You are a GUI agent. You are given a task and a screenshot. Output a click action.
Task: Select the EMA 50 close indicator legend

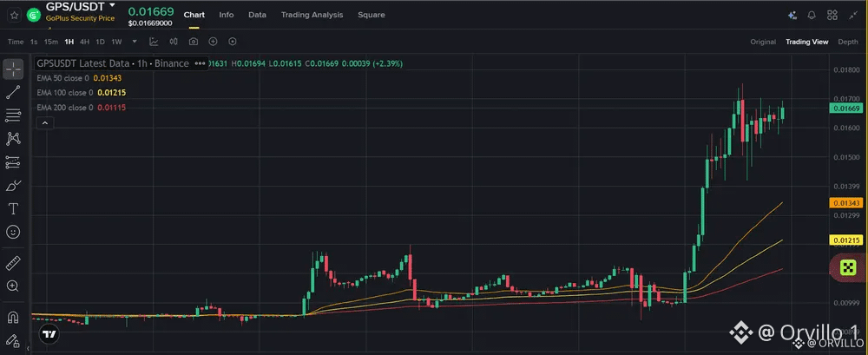pos(62,78)
